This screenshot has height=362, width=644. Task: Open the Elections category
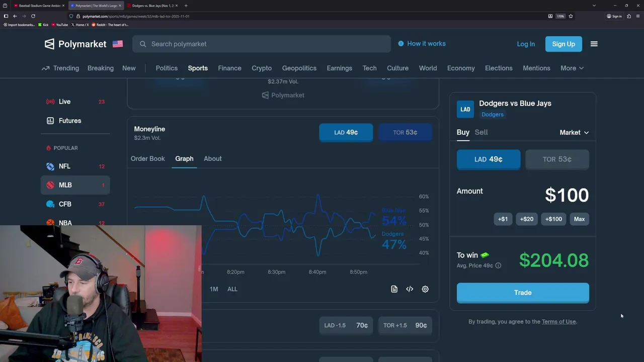(x=499, y=68)
